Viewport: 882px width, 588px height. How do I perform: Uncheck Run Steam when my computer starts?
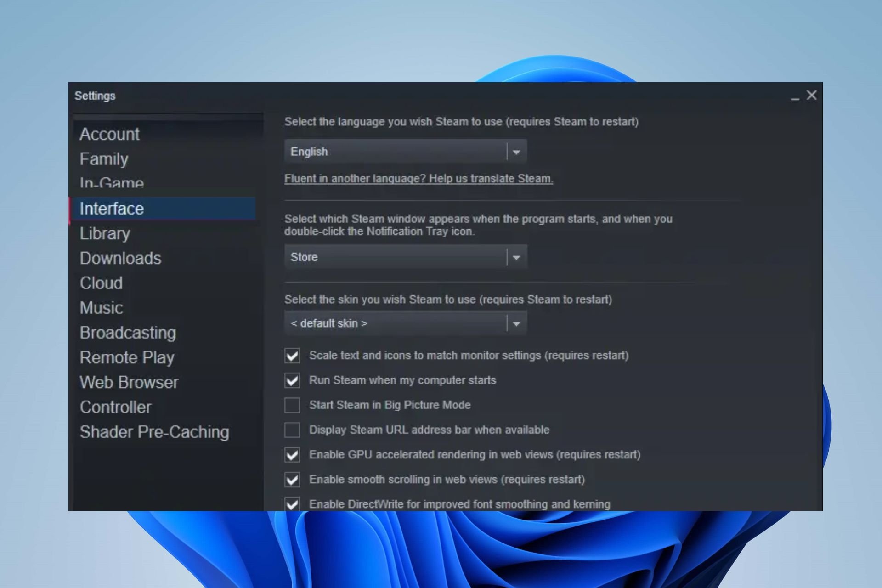pyautogui.click(x=292, y=380)
